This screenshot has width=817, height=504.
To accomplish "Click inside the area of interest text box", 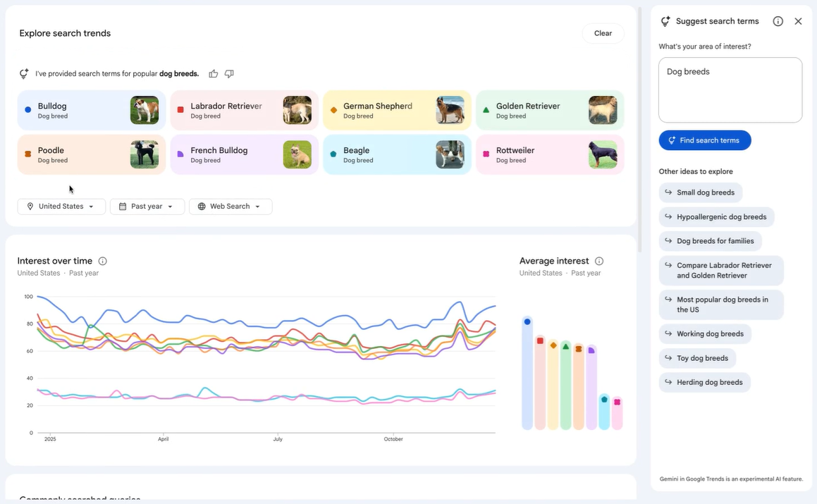I will [x=730, y=90].
